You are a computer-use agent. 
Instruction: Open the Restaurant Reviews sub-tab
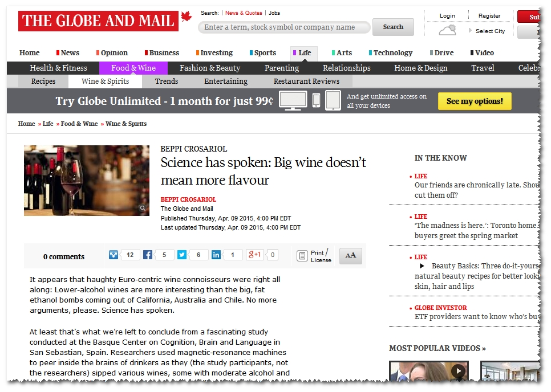306,81
